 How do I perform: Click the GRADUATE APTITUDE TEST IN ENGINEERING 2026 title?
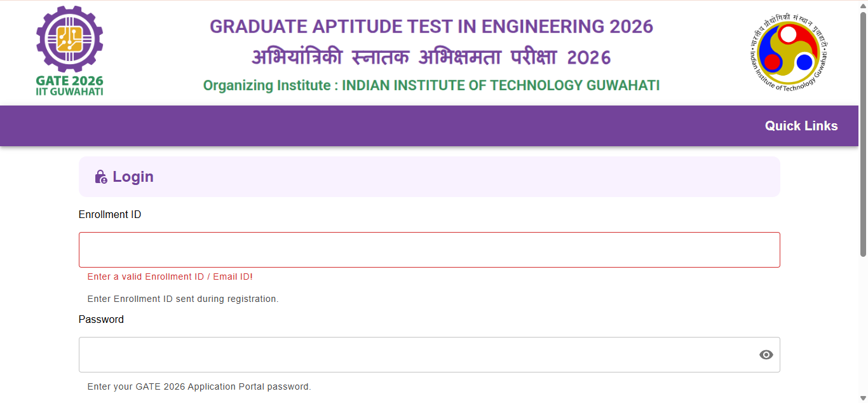431,27
